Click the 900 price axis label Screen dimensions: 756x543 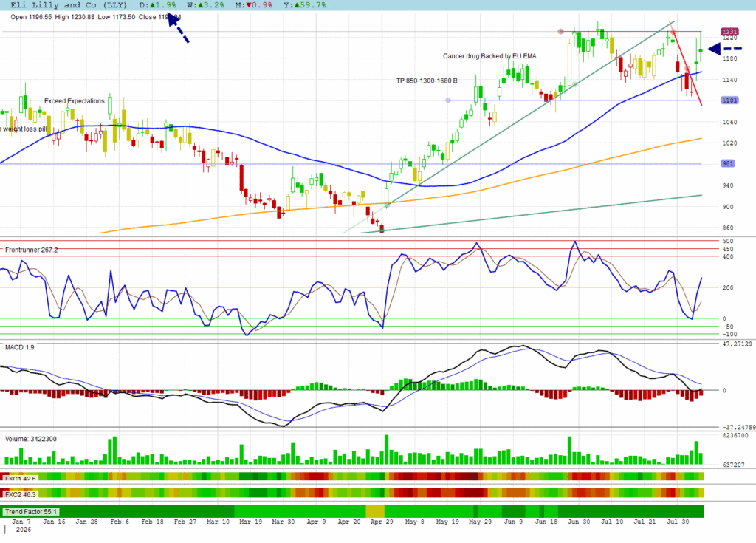(727, 207)
